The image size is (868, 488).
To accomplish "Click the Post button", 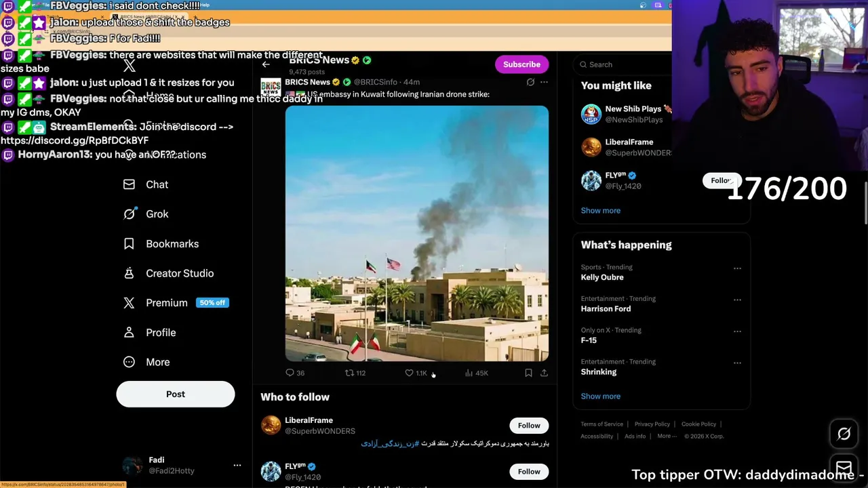I will [x=176, y=394].
